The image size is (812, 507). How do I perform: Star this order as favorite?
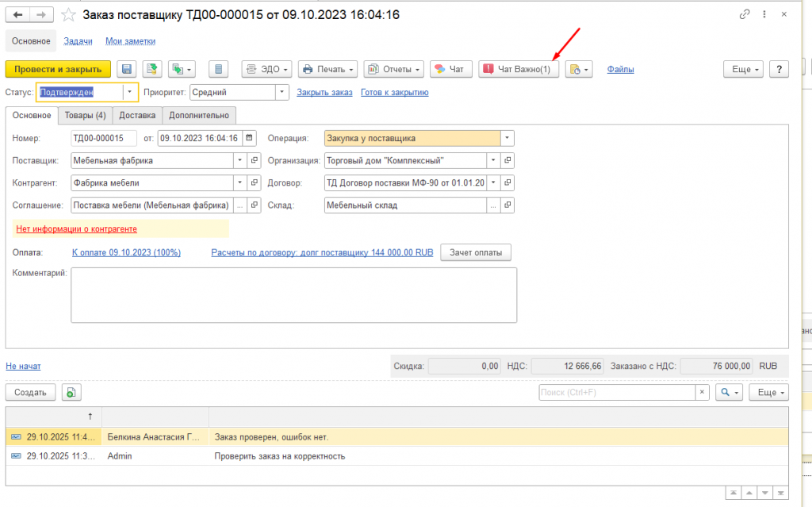click(68, 14)
